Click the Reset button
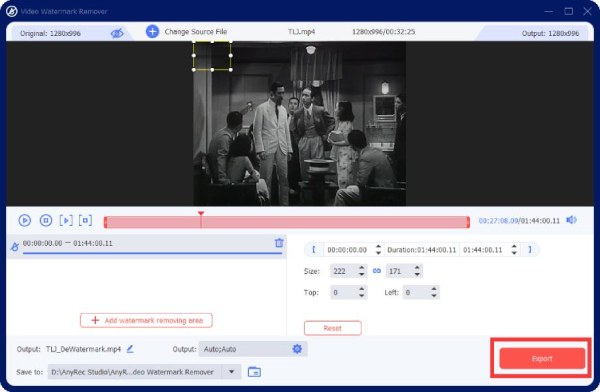Viewport: 600px width, 392px height. coord(333,328)
